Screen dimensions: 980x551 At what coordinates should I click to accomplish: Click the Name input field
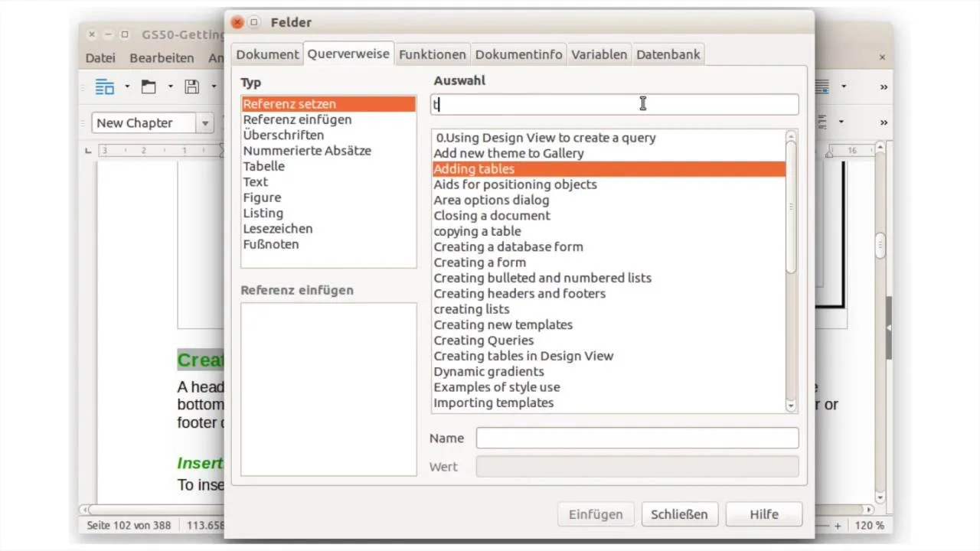[x=637, y=438]
